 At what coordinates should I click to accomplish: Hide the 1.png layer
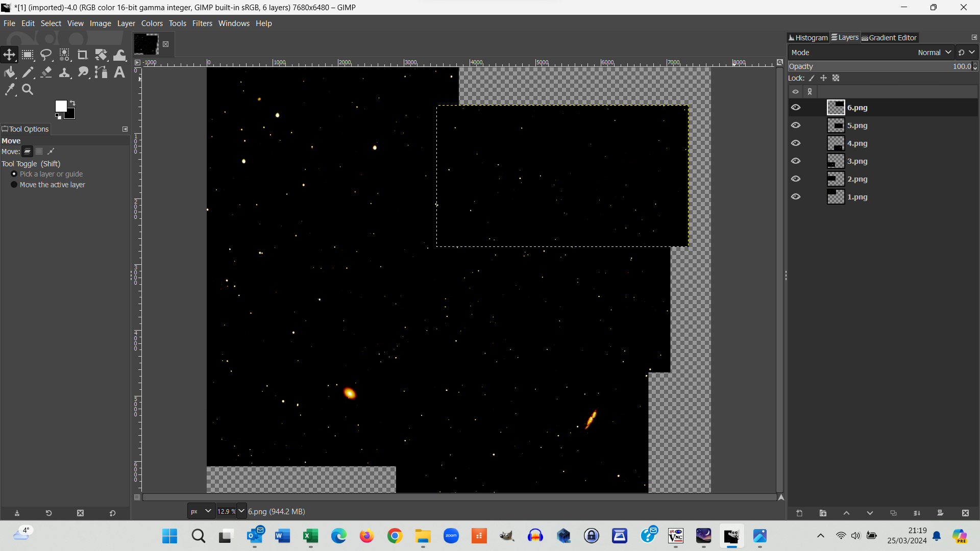click(796, 197)
